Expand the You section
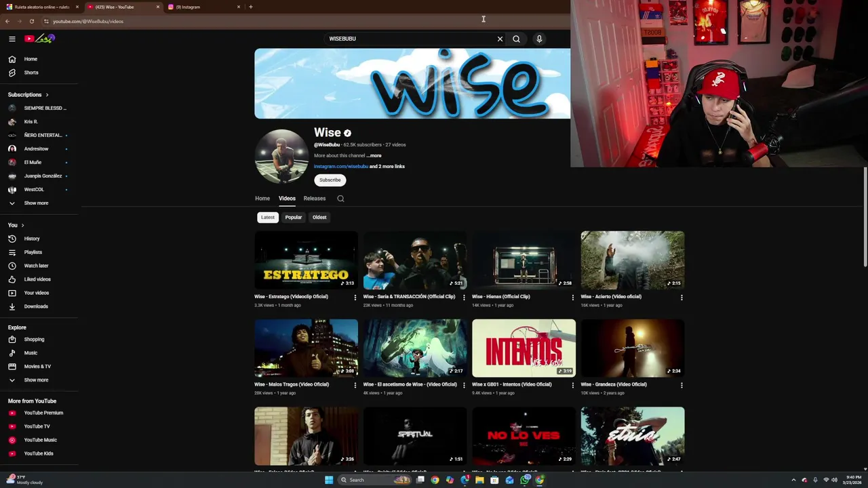Viewport: 868px width, 488px height. [16, 225]
